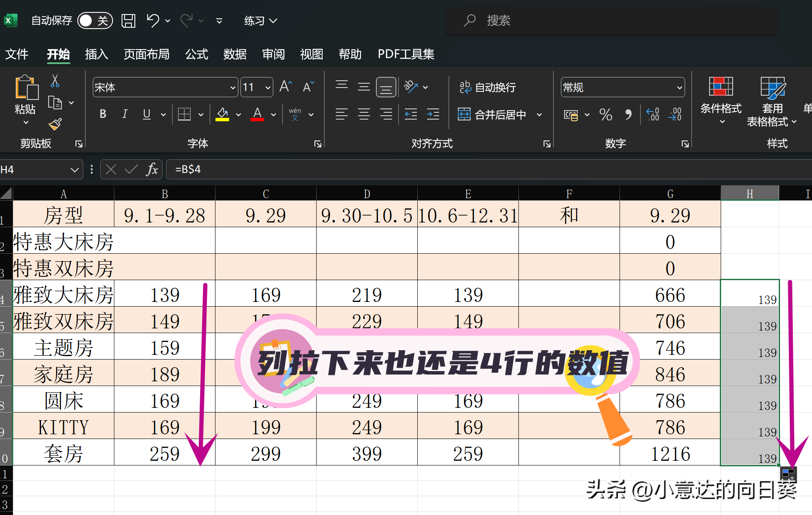Switch to the 公式 Formulas tab
The width and height of the screenshot is (812, 515).
[x=197, y=54]
